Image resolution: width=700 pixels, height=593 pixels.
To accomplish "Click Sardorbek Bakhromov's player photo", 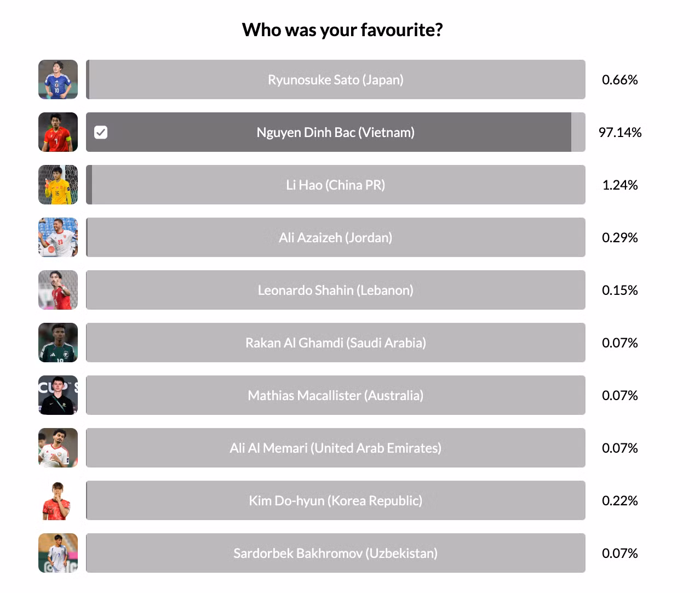I will coord(58,553).
